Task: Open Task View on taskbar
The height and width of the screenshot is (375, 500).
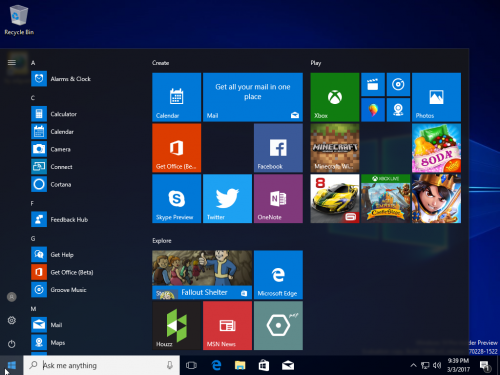Action: pyautogui.click(x=191, y=365)
